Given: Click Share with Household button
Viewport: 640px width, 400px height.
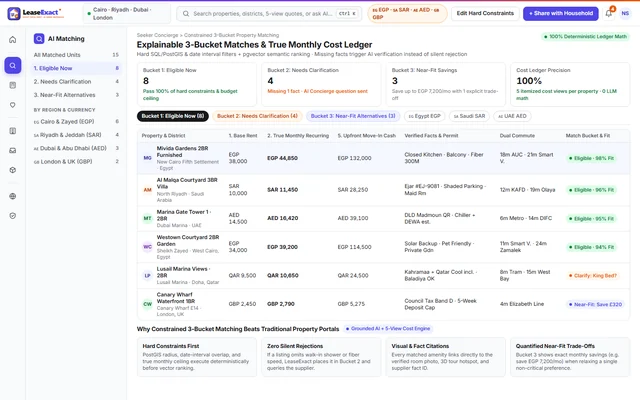Looking at the screenshot, I should 561,13.
